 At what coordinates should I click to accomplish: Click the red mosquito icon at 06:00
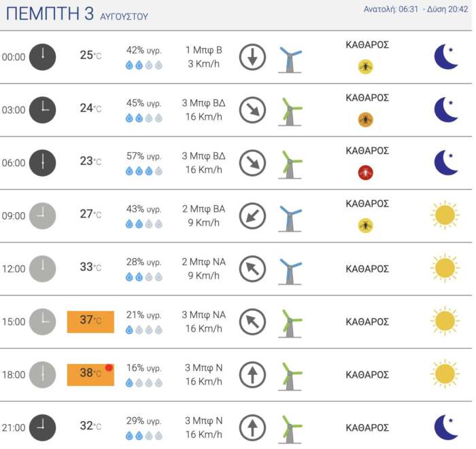366,173
